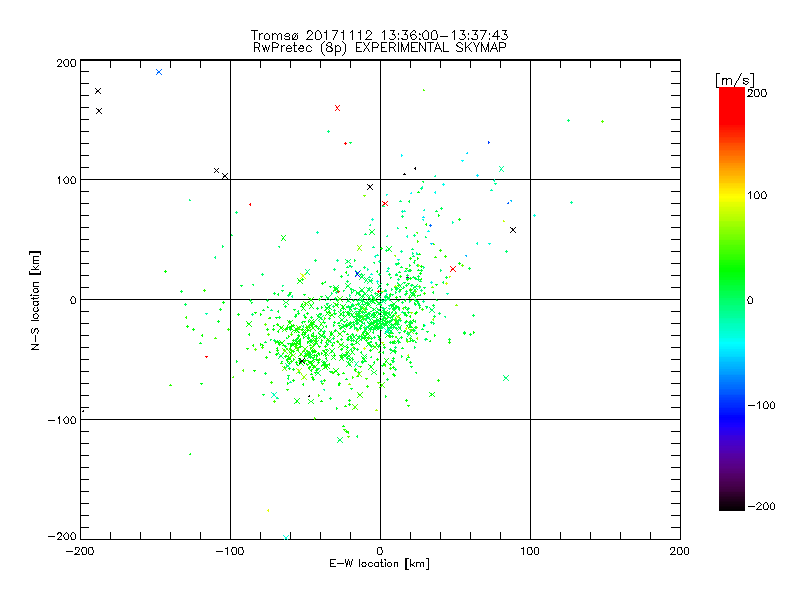Click the velocity colorbar

pyautogui.click(x=732, y=298)
